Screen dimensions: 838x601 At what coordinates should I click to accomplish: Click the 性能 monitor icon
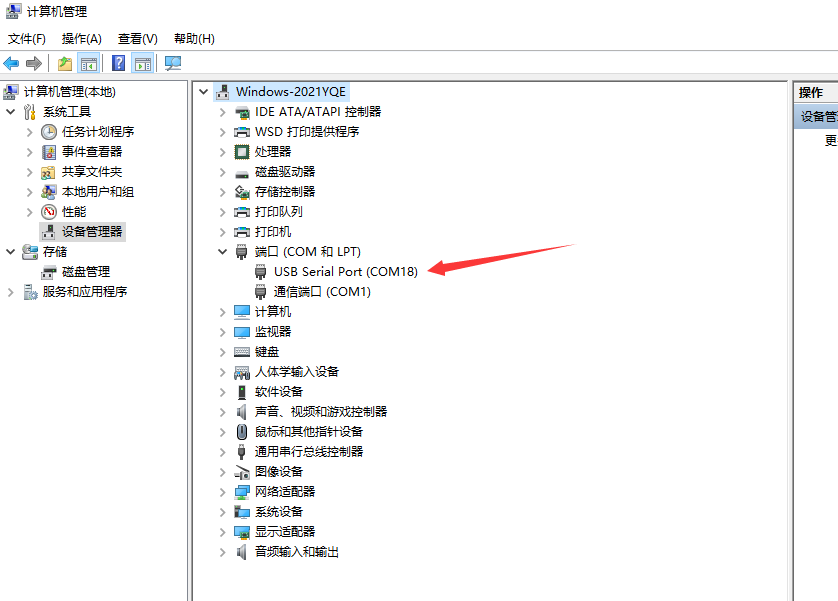pyautogui.click(x=49, y=212)
